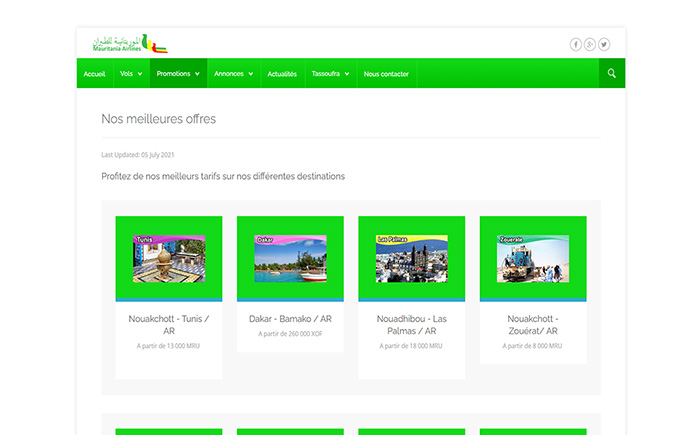
Task: Open the Dakar - Bamako / AR offer
Action: point(290,319)
